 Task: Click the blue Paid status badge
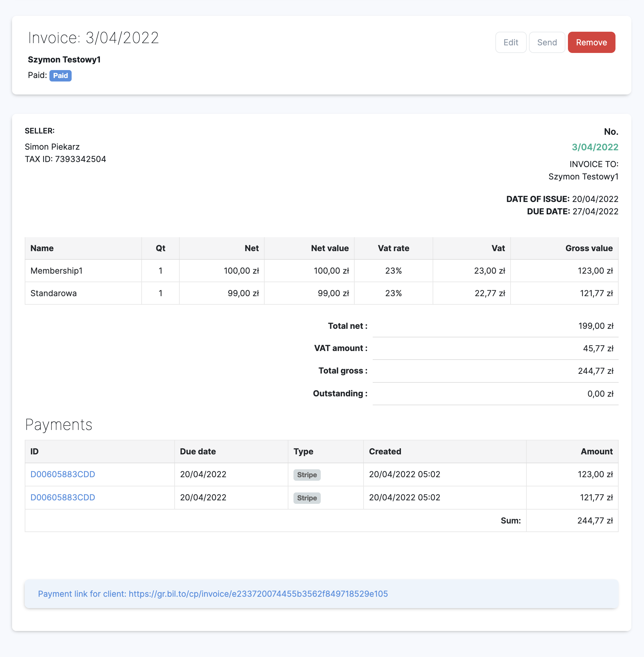coord(60,75)
